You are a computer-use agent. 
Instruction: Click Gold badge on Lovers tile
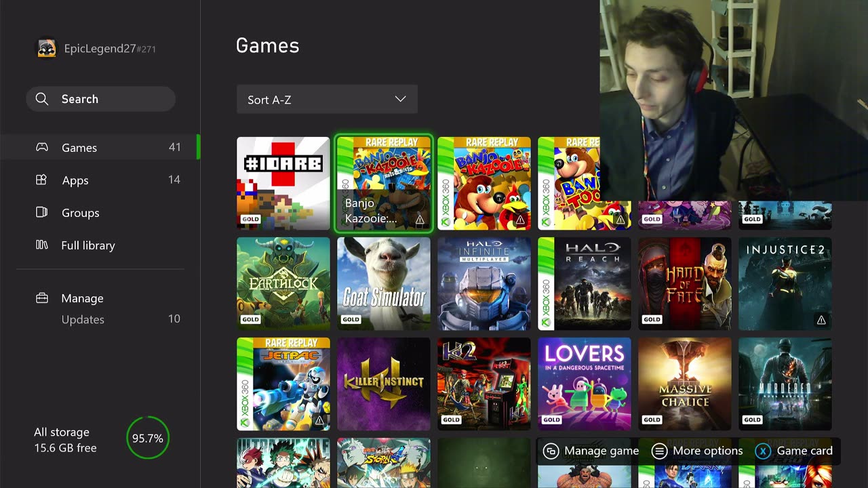(551, 420)
